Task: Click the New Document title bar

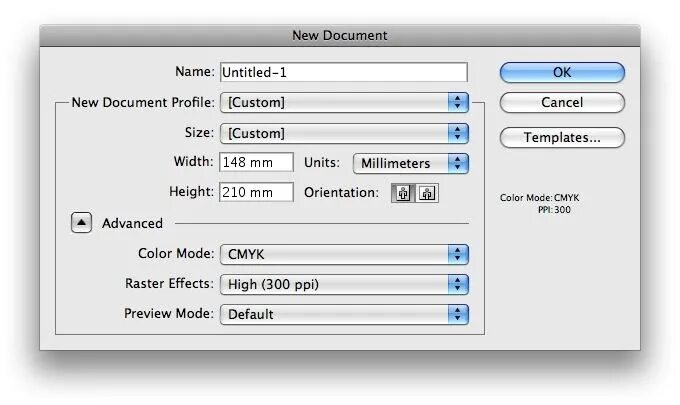Action: [340, 36]
